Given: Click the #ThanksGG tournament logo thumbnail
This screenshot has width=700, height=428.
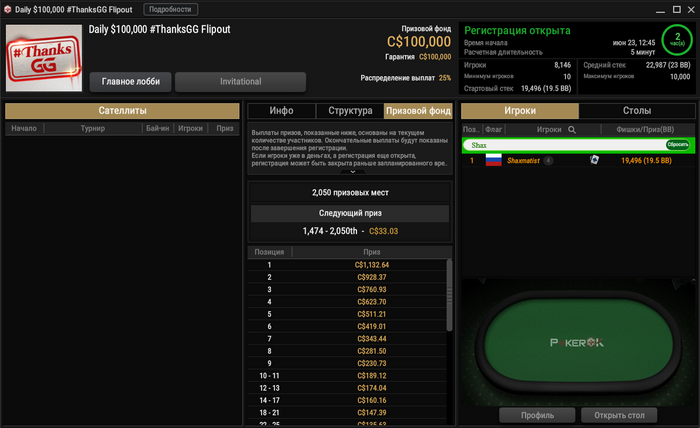Looking at the screenshot, I should 44,58.
